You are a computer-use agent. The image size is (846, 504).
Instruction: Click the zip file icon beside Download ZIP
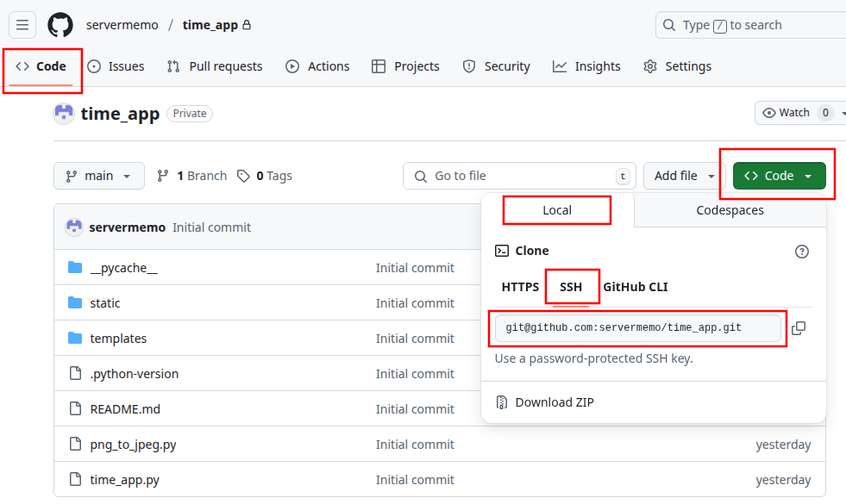pos(502,402)
